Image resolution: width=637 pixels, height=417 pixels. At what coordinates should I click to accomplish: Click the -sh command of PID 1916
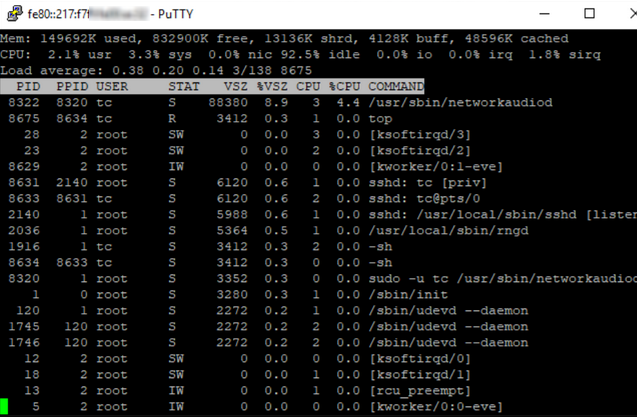point(380,247)
